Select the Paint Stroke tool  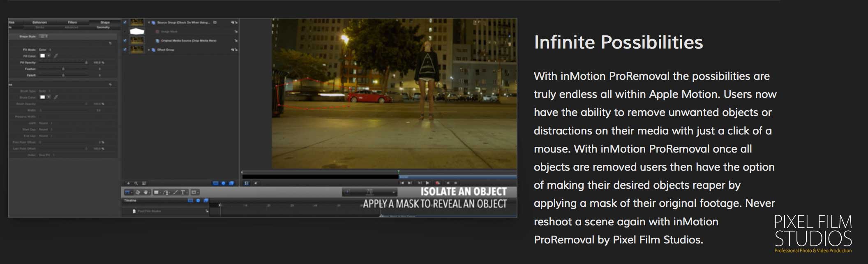click(175, 192)
